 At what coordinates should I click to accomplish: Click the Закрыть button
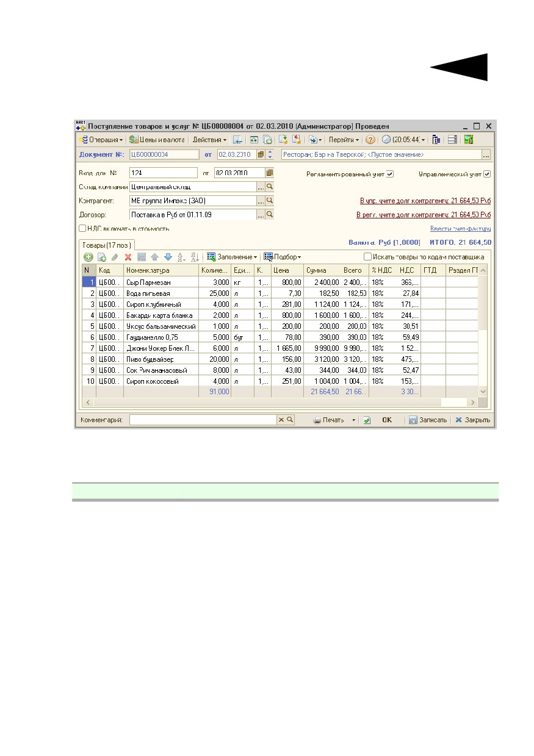(x=472, y=420)
